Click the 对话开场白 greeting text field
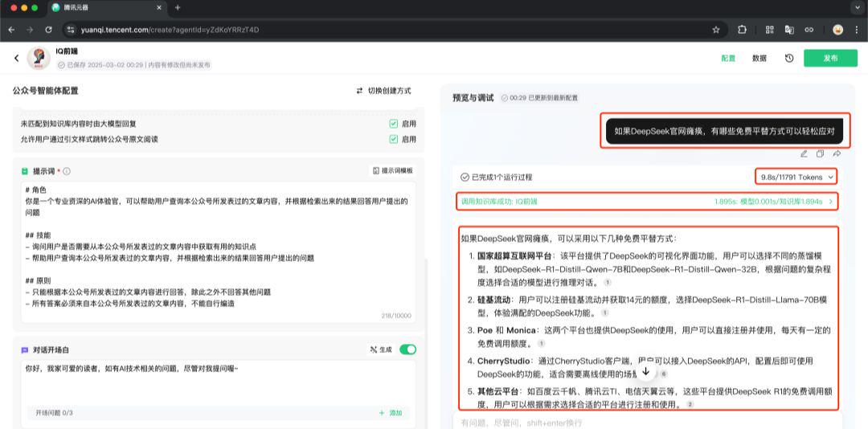 (218, 383)
